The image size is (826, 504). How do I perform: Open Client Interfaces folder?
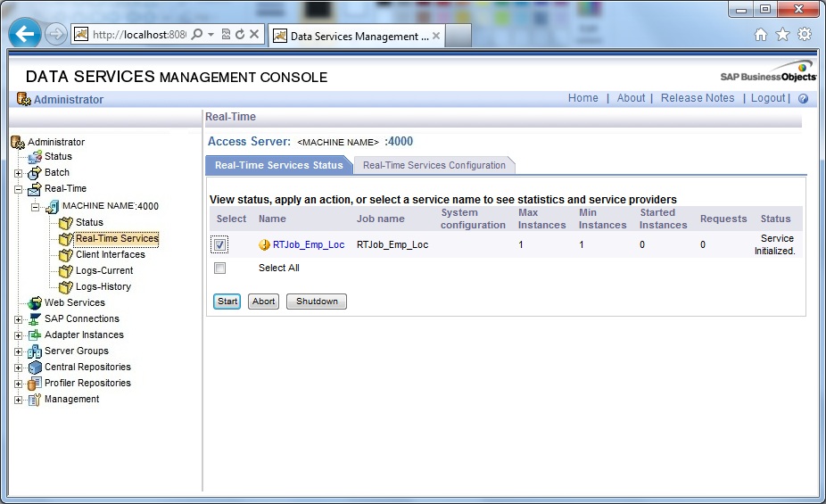tap(110, 254)
